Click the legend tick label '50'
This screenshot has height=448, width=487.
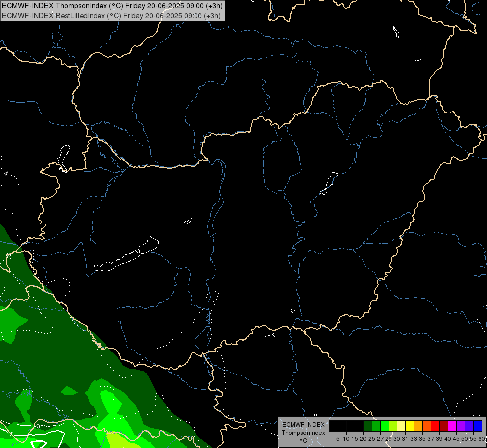point(465,439)
